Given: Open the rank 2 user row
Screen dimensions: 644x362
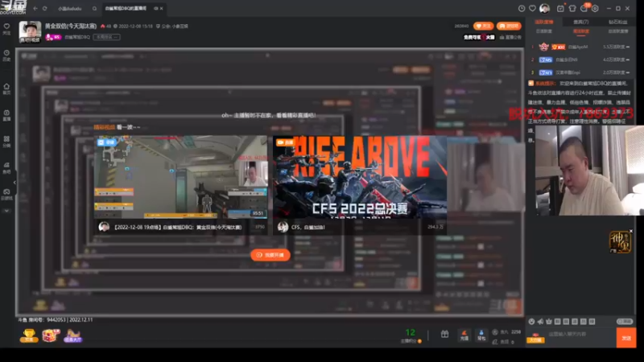Looking at the screenshot, I should pyautogui.click(x=580, y=60).
